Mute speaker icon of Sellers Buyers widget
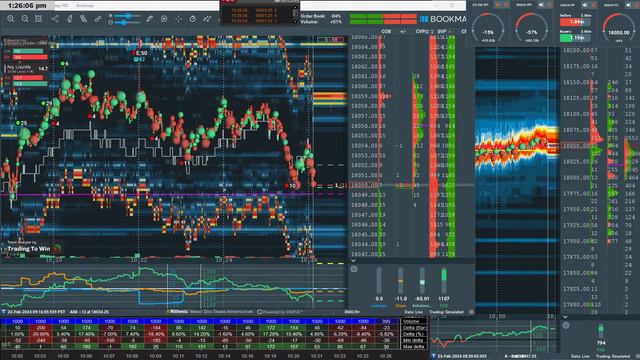The width and height of the screenshot is (640, 360). point(585,5)
